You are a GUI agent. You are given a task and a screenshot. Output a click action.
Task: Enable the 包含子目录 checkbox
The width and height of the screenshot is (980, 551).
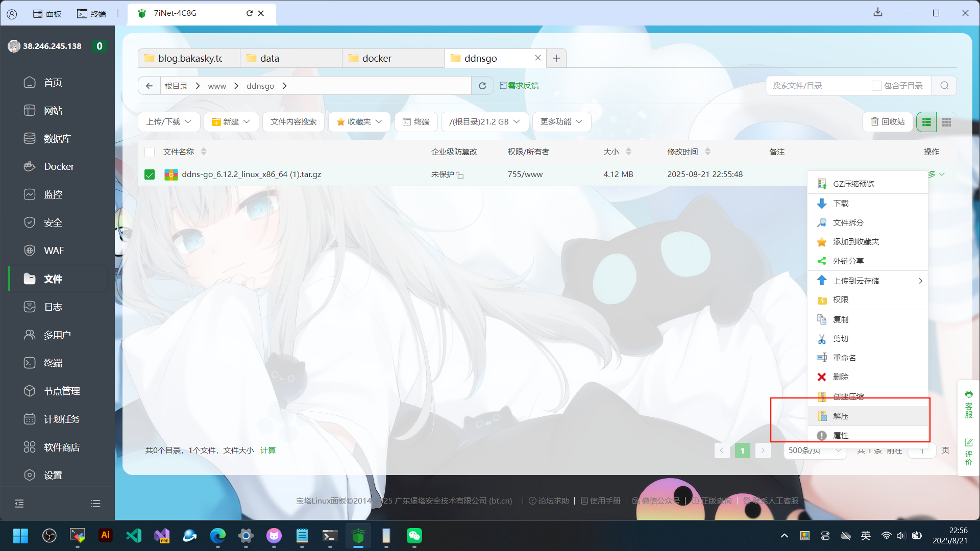tap(876, 86)
